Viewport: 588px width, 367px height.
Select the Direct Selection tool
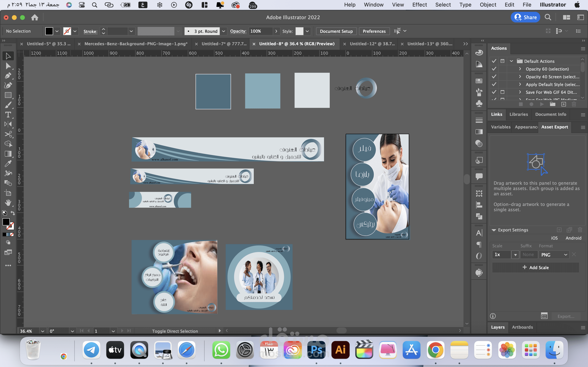click(x=8, y=66)
